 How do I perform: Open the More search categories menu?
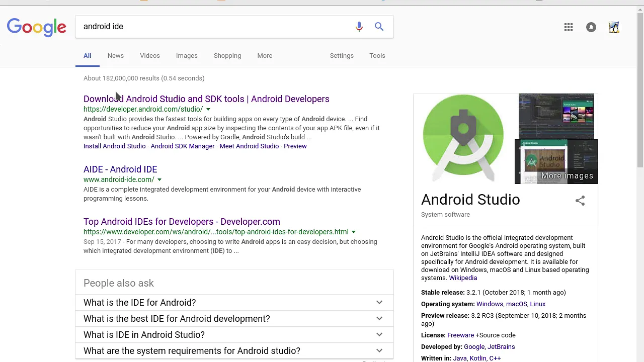tap(265, 56)
